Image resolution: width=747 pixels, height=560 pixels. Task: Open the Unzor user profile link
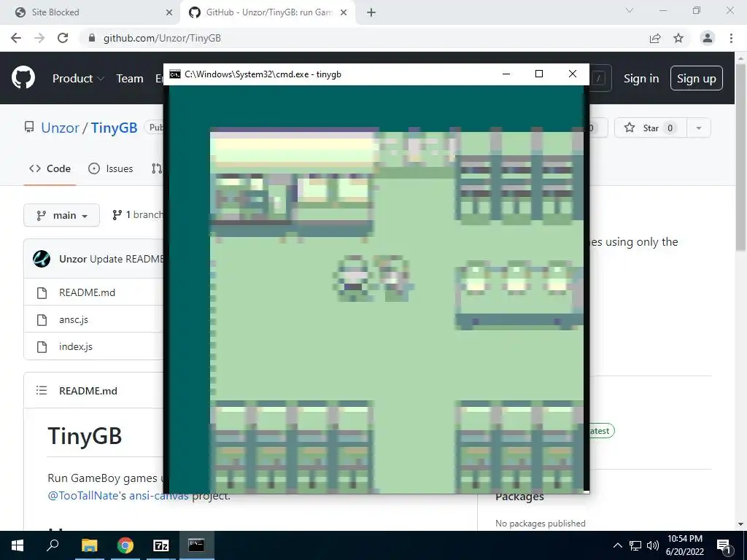pos(60,128)
